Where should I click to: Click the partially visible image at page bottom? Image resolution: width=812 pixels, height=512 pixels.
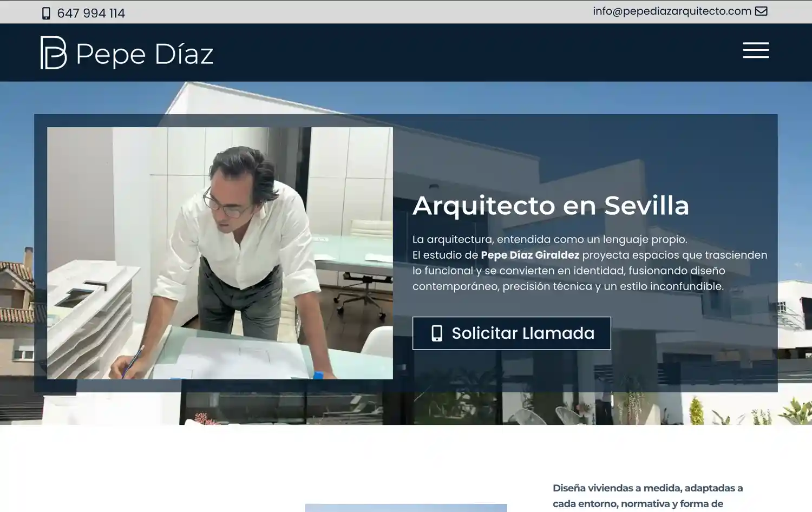click(405, 508)
